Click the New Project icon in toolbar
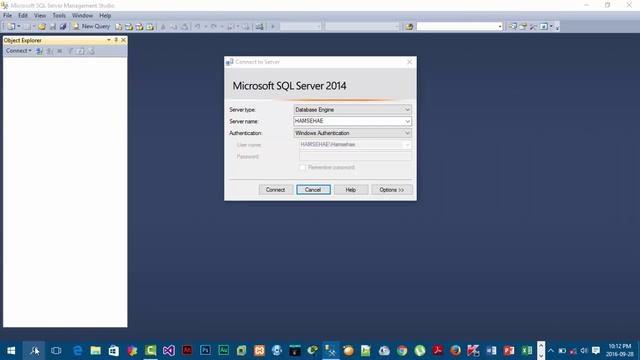 pos(11,27)
